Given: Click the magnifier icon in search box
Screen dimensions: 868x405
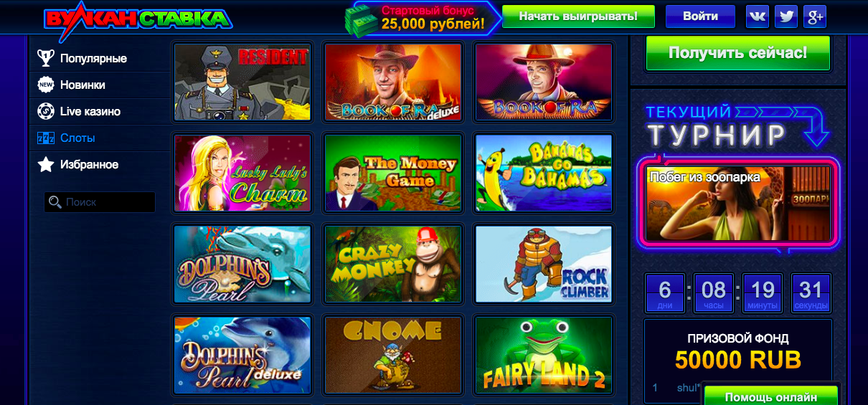Looking at the screenshot, I should pos(55,203).
